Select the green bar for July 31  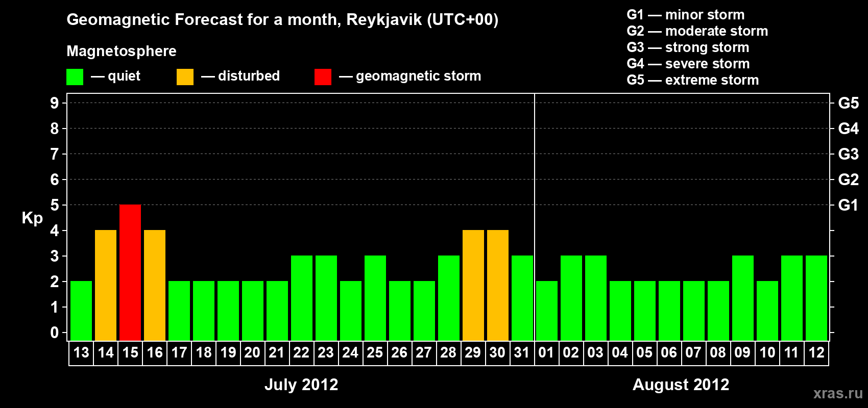pyautogui.click(x=522, y=298)
